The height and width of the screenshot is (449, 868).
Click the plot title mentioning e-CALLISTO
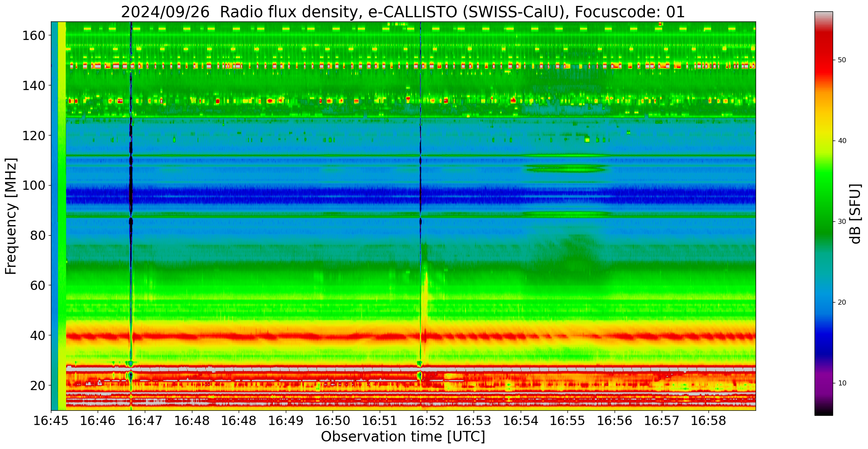[403, 12]
